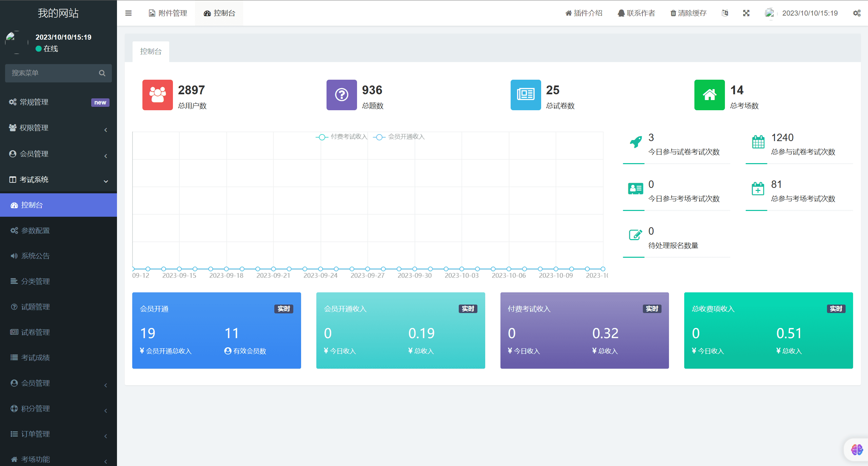Viewport: 868px width, 466px height.
Task: Open the settings gears icon at top right
Action: pos(857,13)
